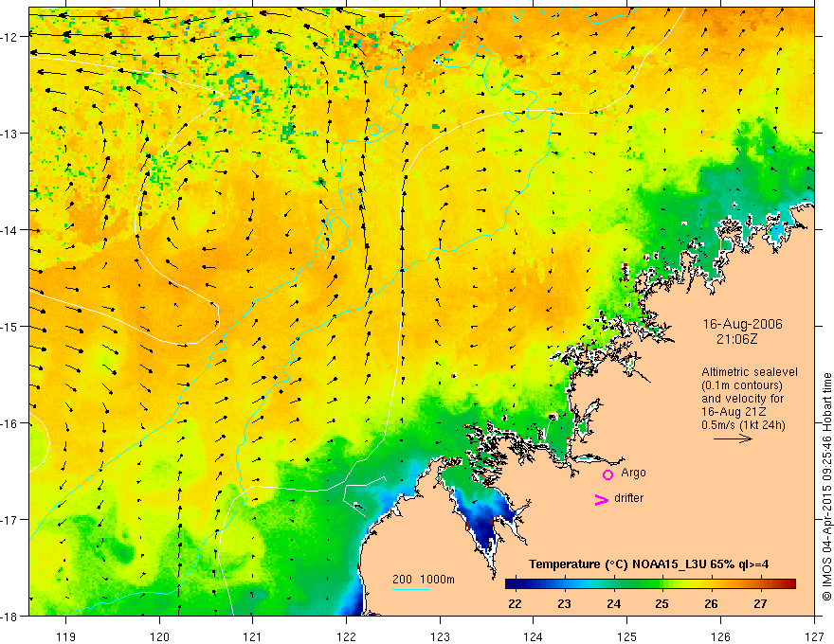The height and width of the screenshot is (644, 834).
Task: Click the longitude axis label 120
Action: click(x=159, y=637)
